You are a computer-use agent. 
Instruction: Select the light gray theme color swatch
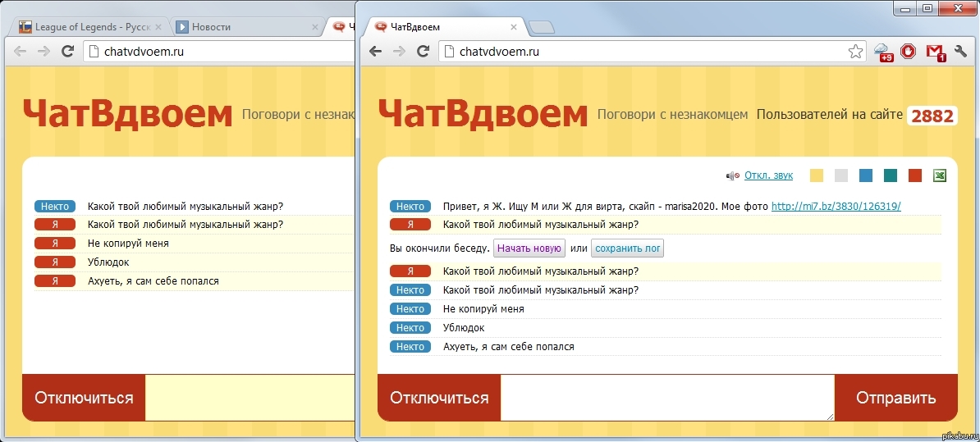point(841,176)
